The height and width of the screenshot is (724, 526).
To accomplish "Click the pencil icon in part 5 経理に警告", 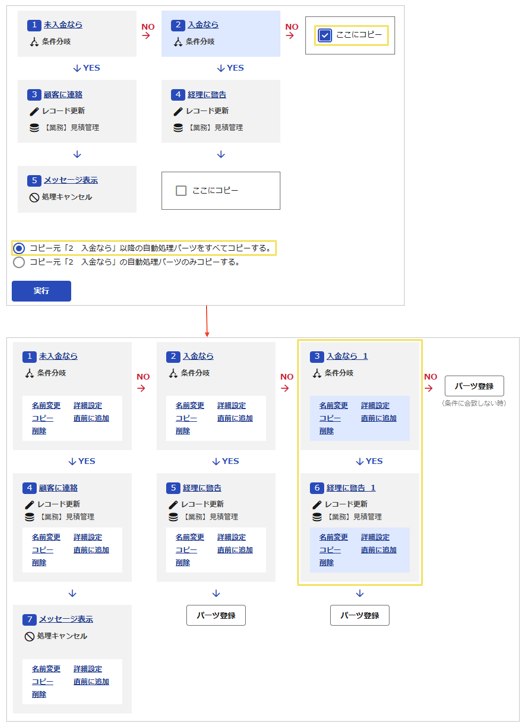I will click(x=173, y=504).
